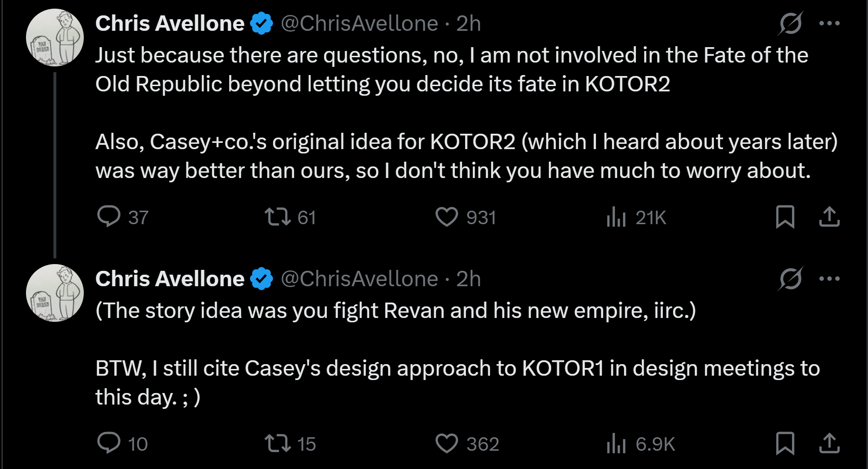Bookmark the second tweet

[x=785, y=443]
